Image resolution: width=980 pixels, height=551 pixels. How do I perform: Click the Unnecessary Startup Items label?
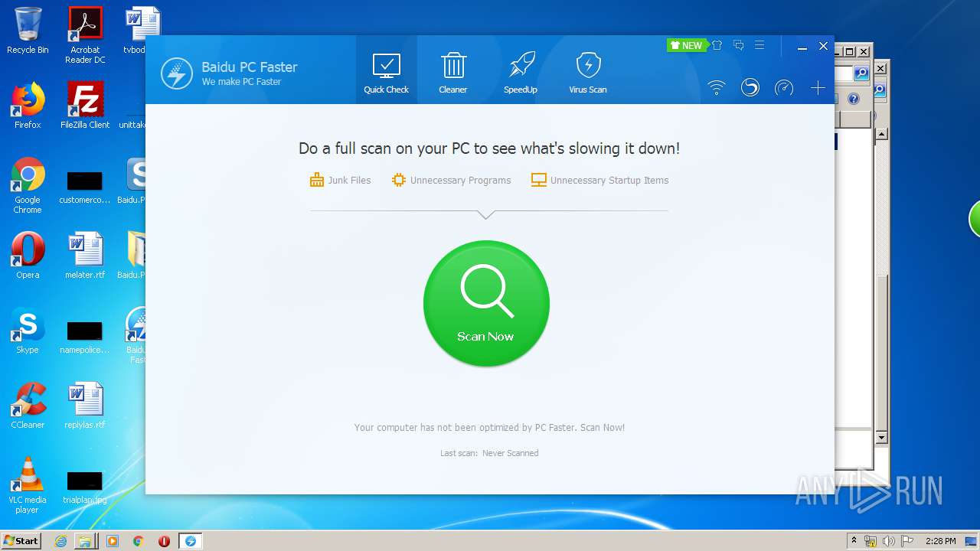coord(609,181)
